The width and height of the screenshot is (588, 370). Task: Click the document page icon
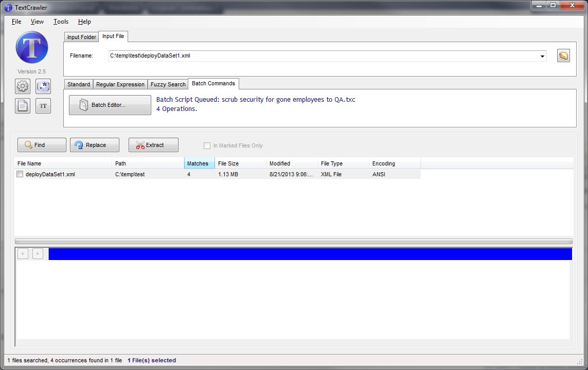(x=23, y=106)
